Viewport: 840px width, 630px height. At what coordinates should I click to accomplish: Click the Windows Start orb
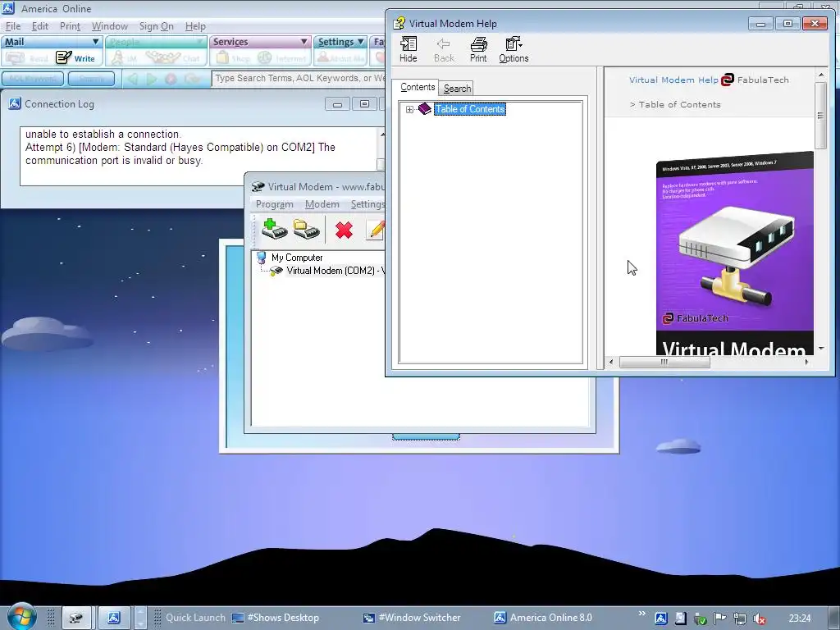pyautogui.click(x=22, y=617)
